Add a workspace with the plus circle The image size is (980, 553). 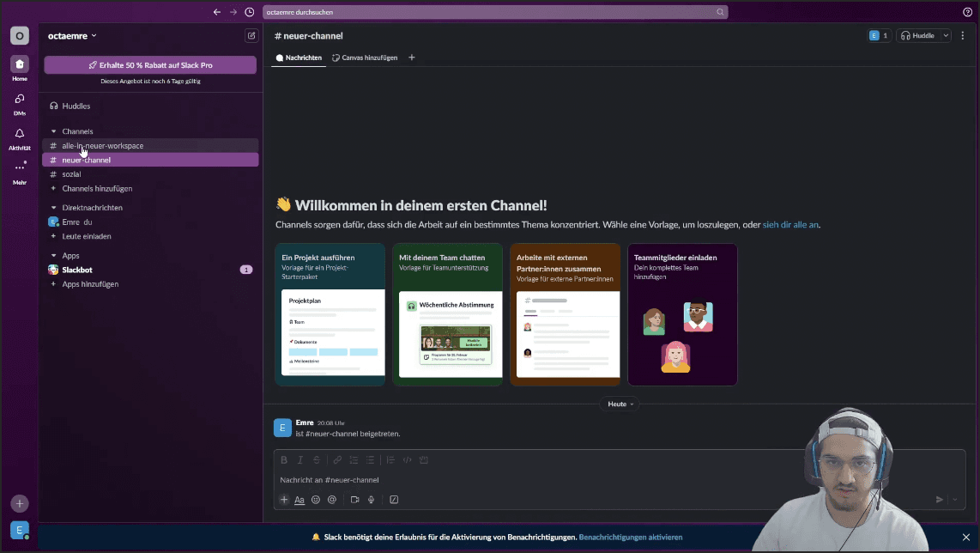tap(20, 503)
